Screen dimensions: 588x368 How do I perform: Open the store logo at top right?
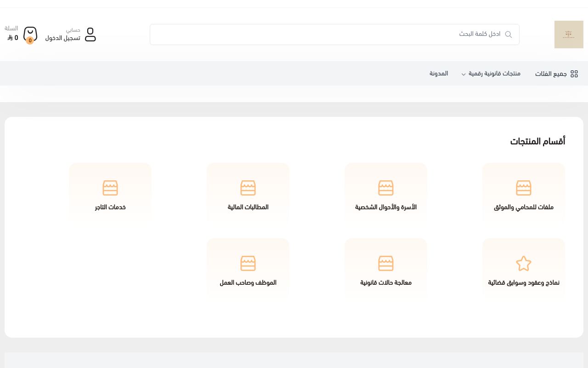click(x=569, y=34)
